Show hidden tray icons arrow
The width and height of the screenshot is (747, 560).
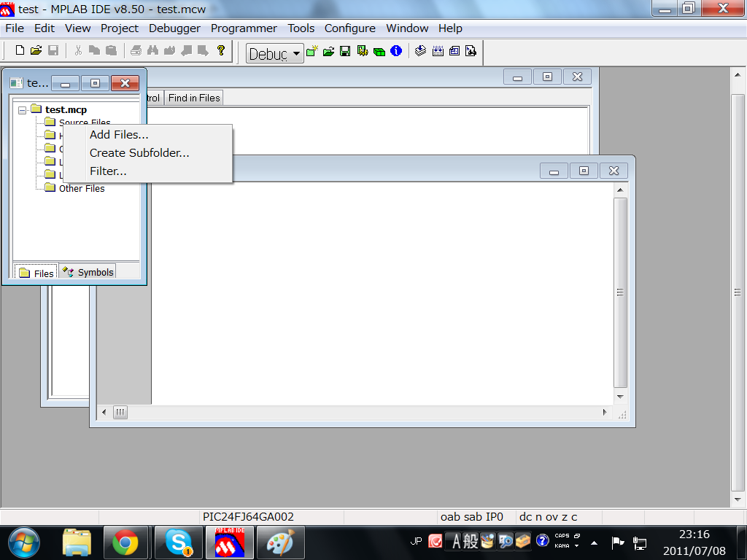[594, 542]
